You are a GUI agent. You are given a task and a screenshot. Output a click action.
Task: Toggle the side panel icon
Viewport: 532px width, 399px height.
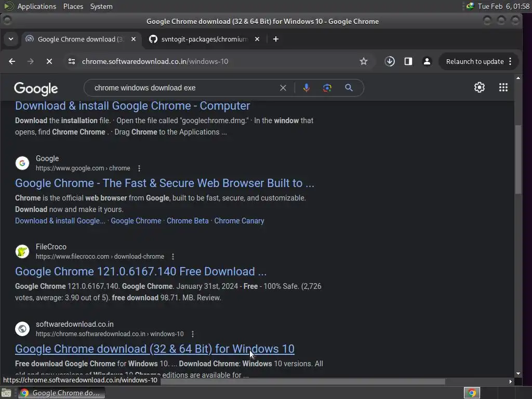pos(408,61)
